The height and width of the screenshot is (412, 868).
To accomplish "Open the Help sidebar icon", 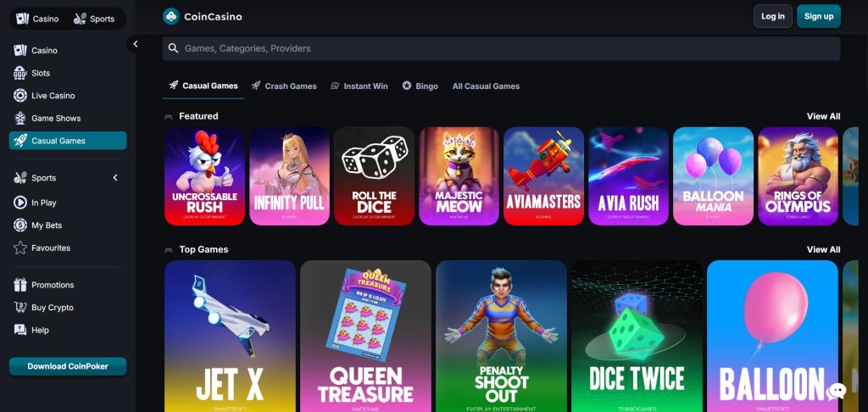I will (x=20, y=330).
